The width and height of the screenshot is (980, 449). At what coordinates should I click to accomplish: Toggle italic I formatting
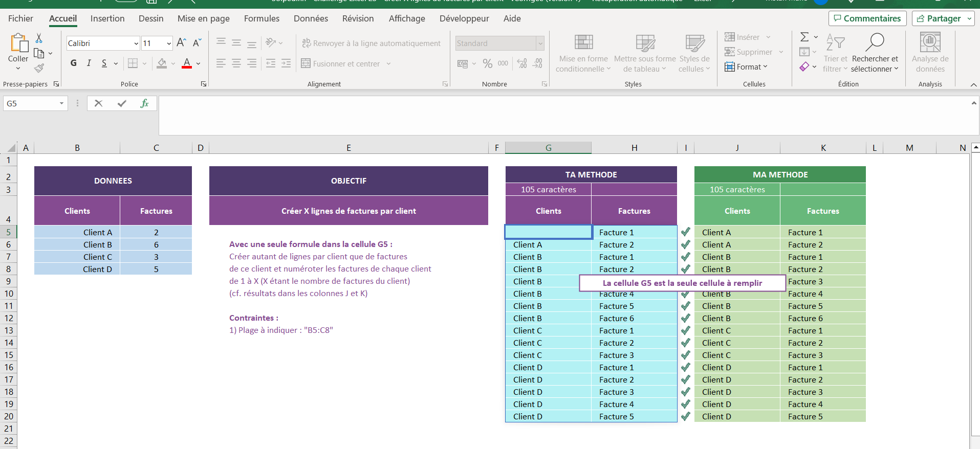tap(89, 63)
